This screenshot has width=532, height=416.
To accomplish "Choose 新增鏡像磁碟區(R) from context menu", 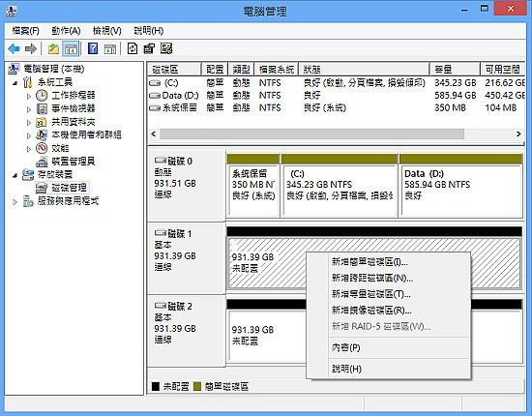I will (371, 311).
